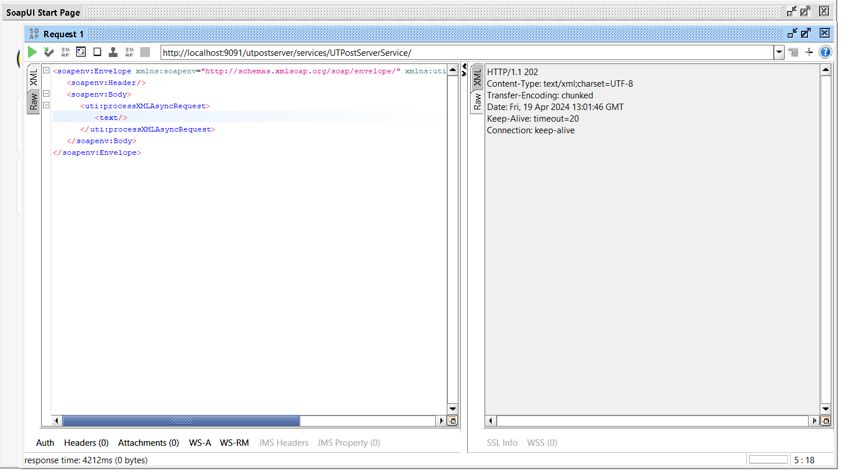This screenshot has width=868, height=472.
Task: Click the 'HTTP/1.1 202' response line
Action: [513, 72]
